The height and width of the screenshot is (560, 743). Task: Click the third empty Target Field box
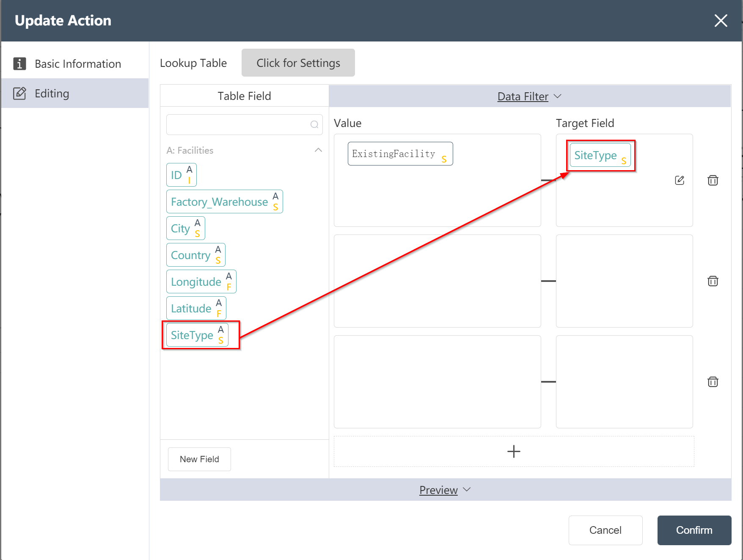click(624, 382)
